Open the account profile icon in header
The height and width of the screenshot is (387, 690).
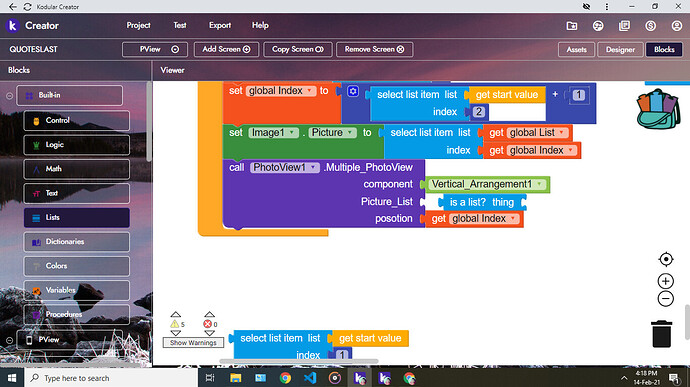[x=677, y=26]
